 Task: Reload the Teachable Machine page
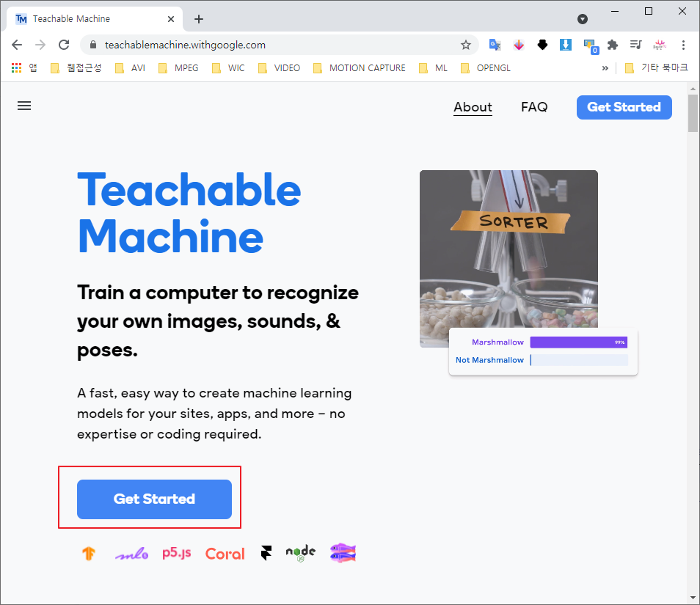point(64,45)
